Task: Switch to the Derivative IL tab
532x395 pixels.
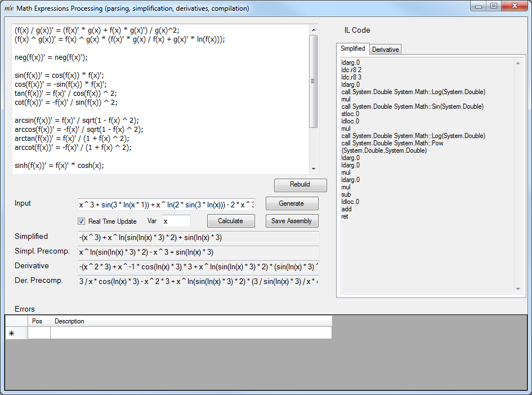Action: [x=385, y=50]
